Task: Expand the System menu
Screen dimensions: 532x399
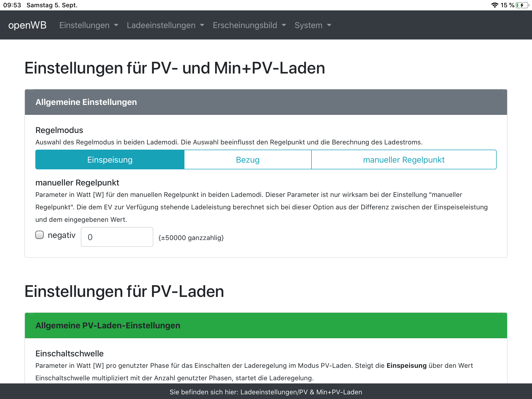Action: coord(313,25)
